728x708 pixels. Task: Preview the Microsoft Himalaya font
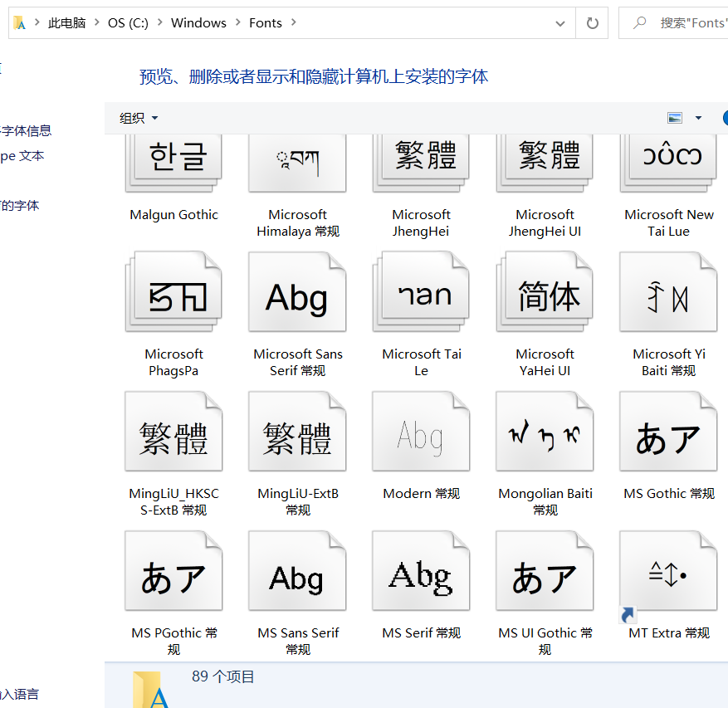click(297, 162)
